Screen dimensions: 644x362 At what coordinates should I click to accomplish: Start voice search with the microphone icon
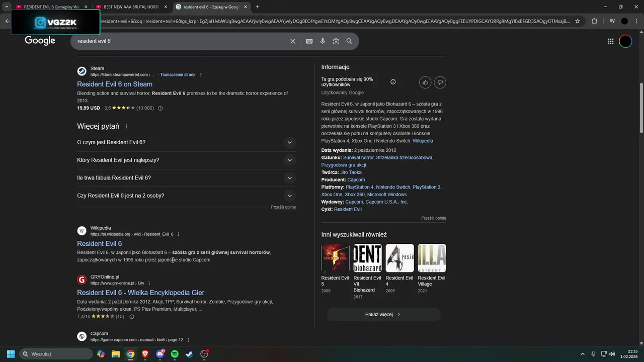[323, 41]
